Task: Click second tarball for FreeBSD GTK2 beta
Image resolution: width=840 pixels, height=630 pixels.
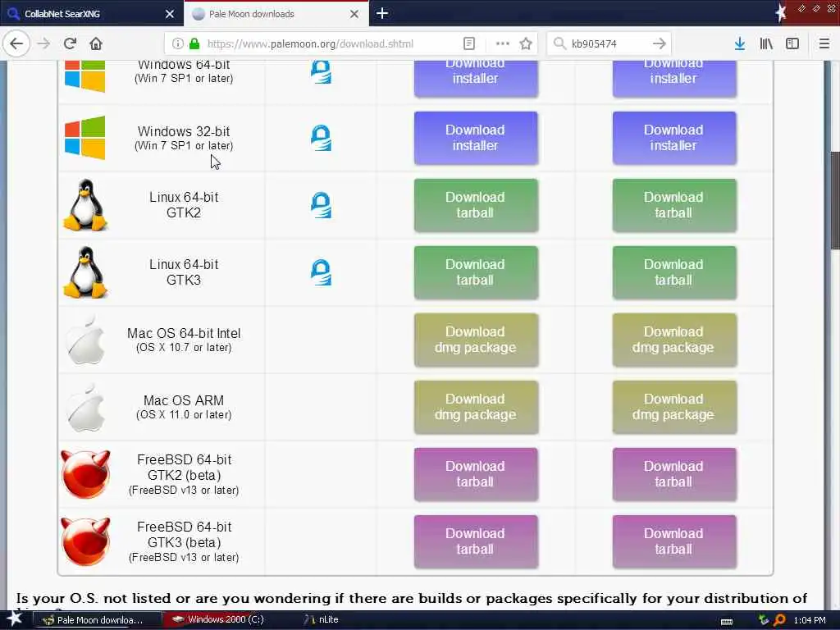Action: pos(674,474)
